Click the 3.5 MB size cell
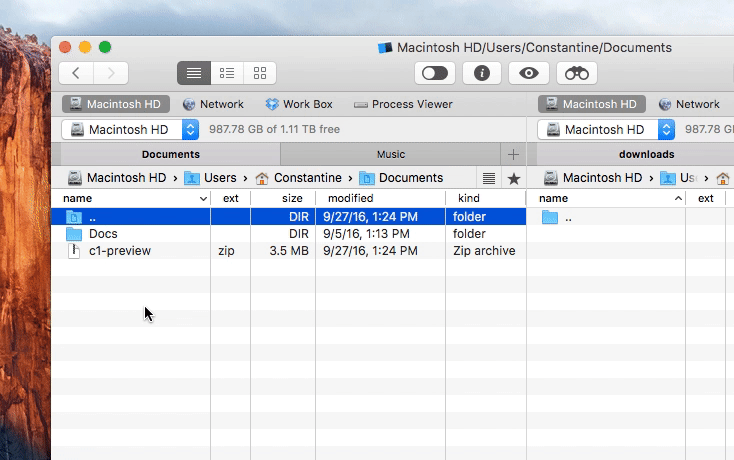 coord(289,251)
